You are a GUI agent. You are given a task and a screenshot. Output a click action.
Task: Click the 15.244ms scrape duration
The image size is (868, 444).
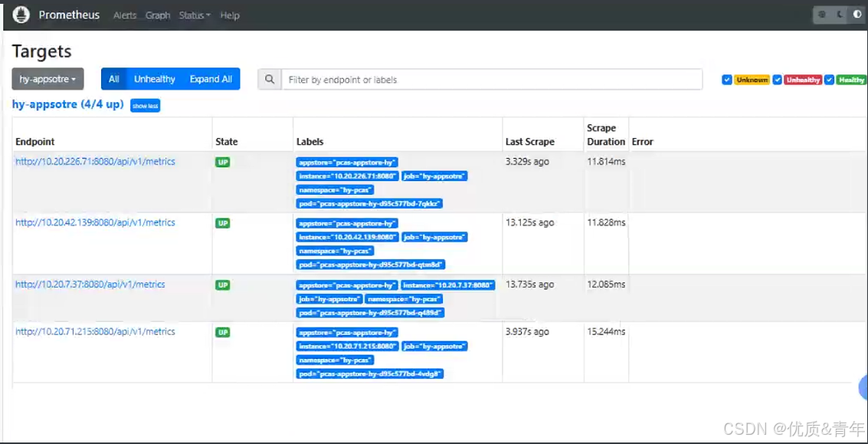(606, 331)
